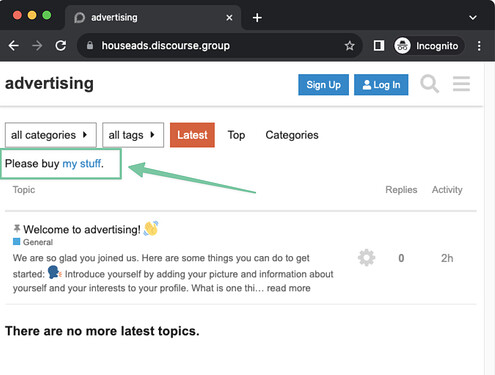Image resolution: width=495 pixels, height=375 pixels.
Task: View site info via the lock icon
Action: 90,45
